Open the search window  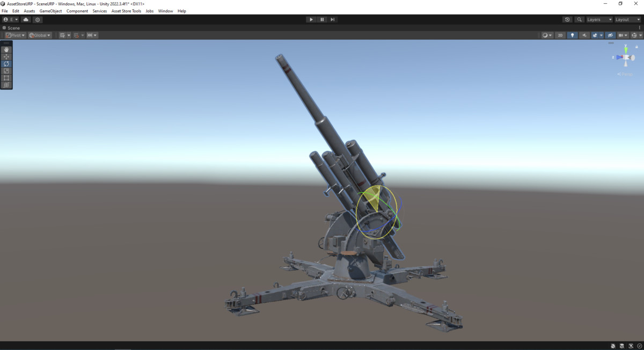tap(579, 19)
